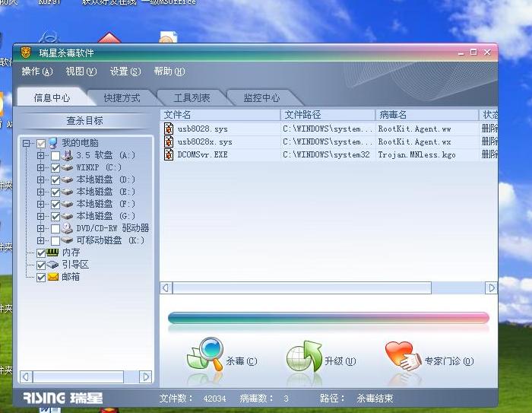Expand the WINXP (C:) node
The image size is (532, 413).
40,168
